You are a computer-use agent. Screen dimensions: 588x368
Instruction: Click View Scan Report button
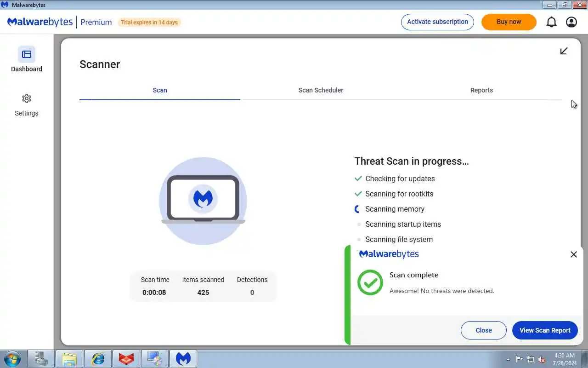545,330
